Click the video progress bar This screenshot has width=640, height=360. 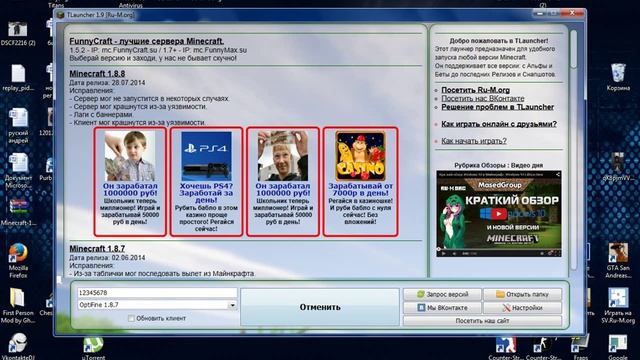(x=498, y=249)
